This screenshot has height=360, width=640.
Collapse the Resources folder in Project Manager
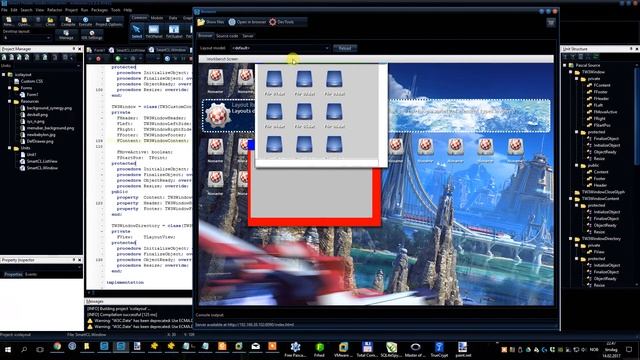pos(9,101)
